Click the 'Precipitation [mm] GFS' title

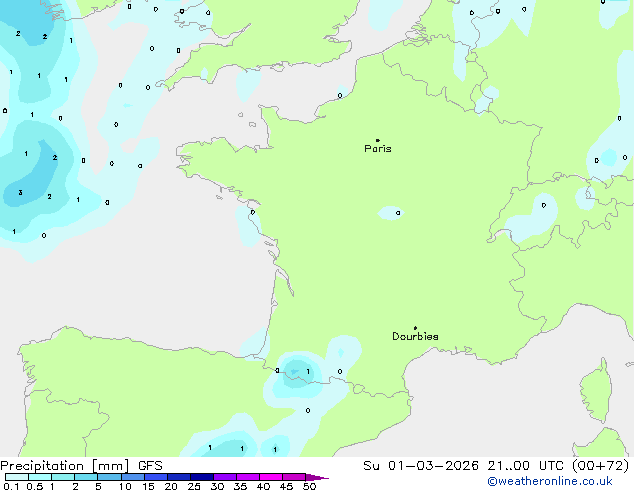point(81,466)
